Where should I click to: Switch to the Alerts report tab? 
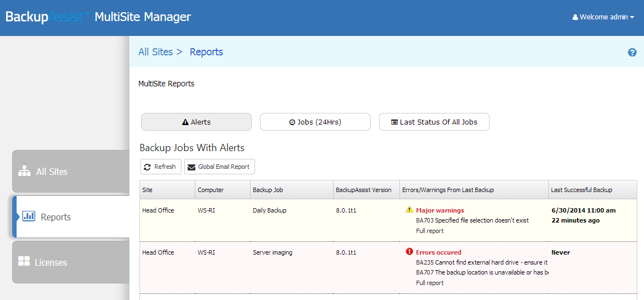[196, 122]
